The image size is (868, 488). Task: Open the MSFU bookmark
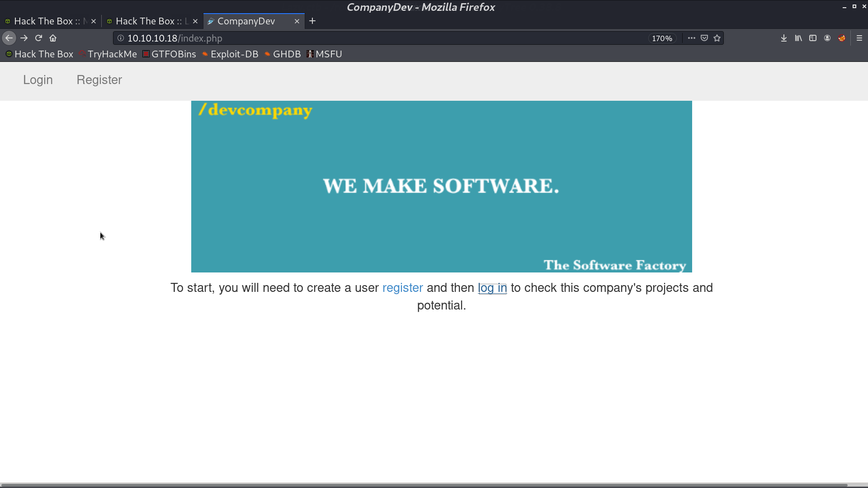pos(324,54)
